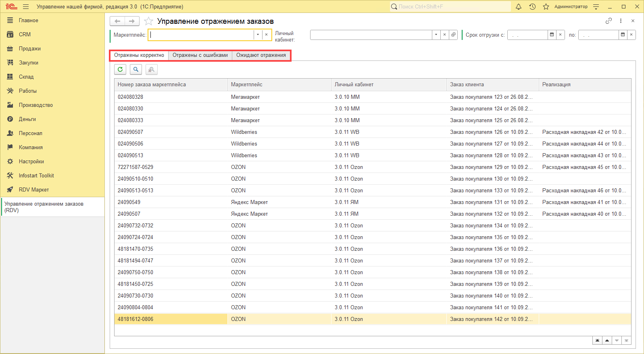Copy link to this form icon
644x354 pixels.
(x=609, y=21)
